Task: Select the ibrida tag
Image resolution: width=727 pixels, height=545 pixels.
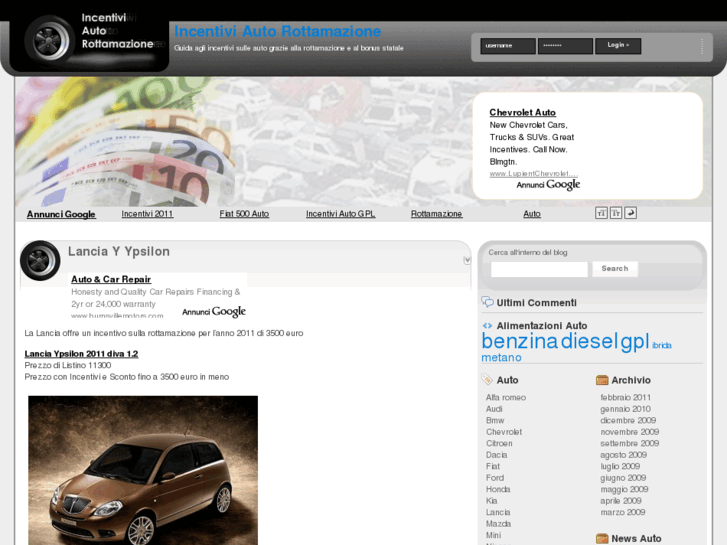Action: 662,345
